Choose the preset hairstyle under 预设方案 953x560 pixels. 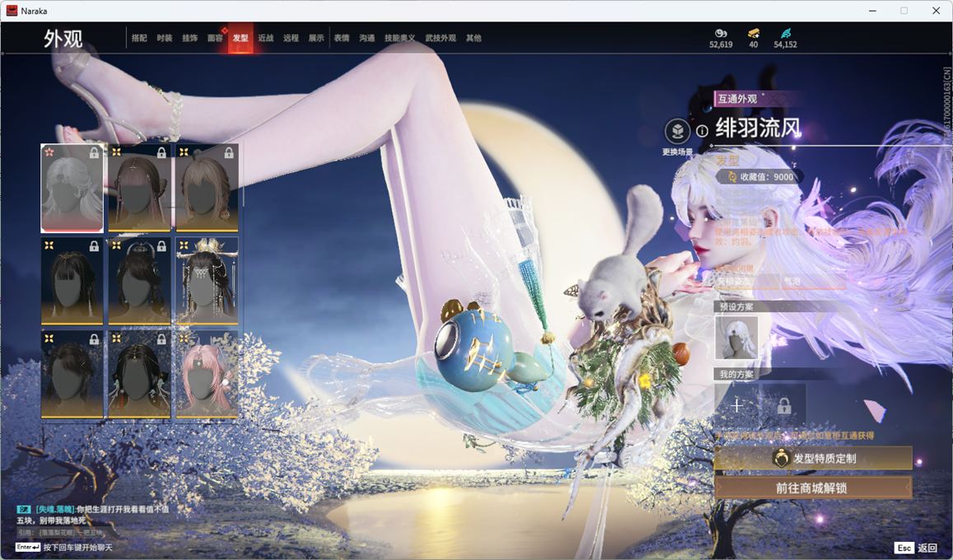736,338
